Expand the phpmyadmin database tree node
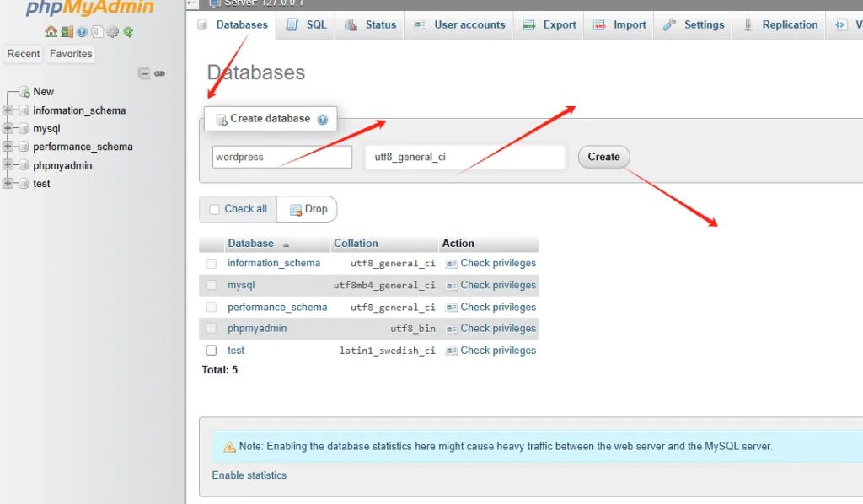Image resolution: width=863 pixels, height=504 pixels. [x=8, y=165]
